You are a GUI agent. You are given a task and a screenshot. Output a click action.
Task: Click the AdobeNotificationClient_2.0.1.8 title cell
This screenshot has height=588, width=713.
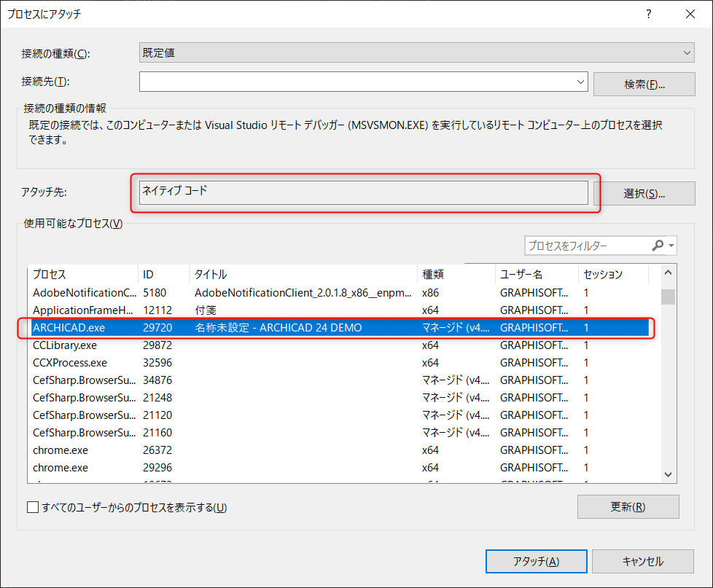[x=303, y=293]
